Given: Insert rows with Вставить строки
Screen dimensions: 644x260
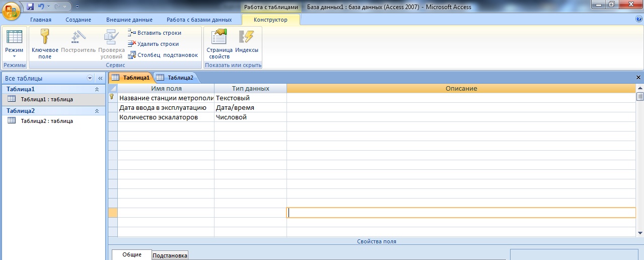Looking at the screenshot, I should [x=155, y=33].
